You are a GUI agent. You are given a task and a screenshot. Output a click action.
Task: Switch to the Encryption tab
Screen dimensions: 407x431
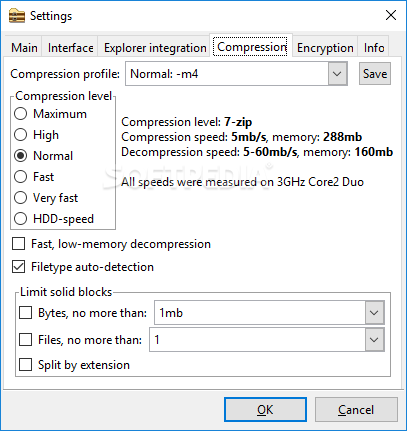coord(325,48)
